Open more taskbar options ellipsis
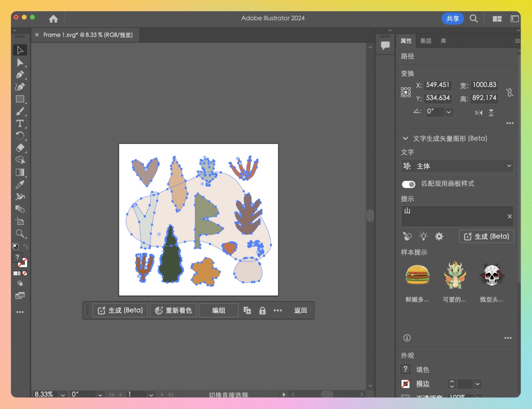This screenshot has height=409, width=532. click(278, 311)
